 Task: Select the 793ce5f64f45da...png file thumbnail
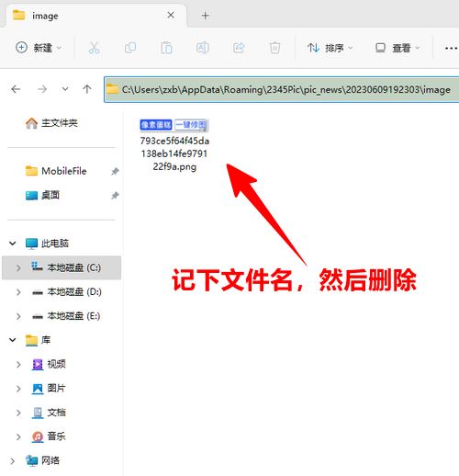[x=174, y=145]
